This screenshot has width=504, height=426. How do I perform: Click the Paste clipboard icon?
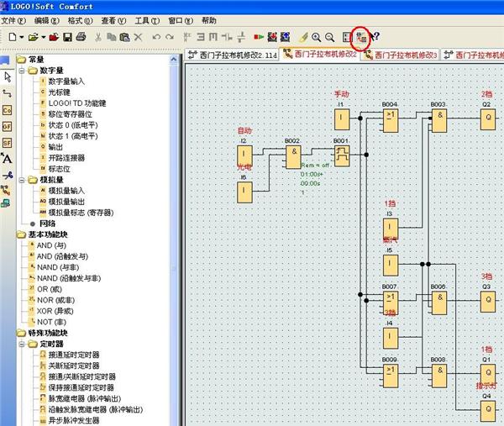(x=124, y=37)
